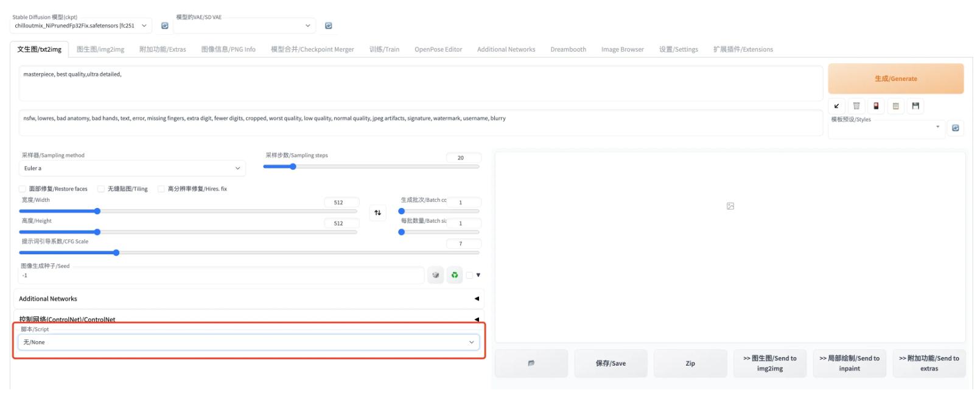Open the Settings tab
Screen dimensions: 980x393
[678, 49]
